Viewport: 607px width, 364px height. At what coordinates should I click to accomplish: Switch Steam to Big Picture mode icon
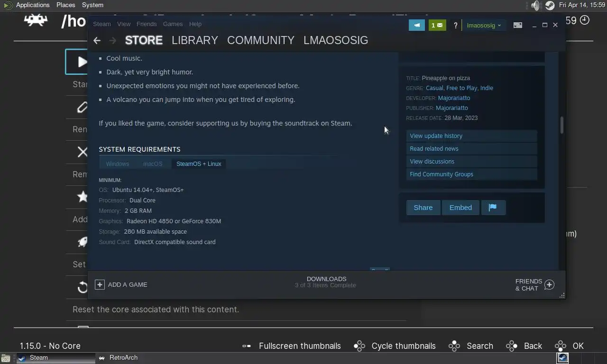click(x=518, y=25)
